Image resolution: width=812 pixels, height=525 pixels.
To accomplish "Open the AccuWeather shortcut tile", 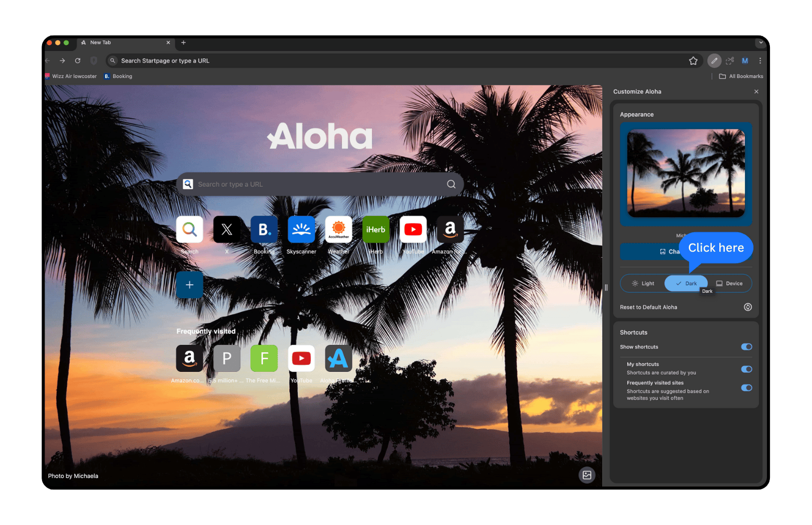I will pos(339,229).
